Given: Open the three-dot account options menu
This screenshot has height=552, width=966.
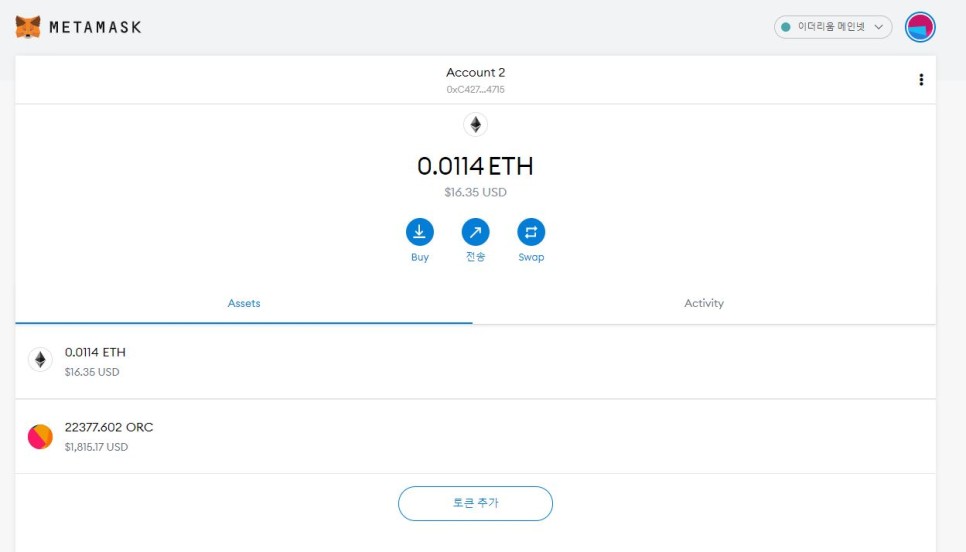Looking at the screenshot, I should pos(921,79).
